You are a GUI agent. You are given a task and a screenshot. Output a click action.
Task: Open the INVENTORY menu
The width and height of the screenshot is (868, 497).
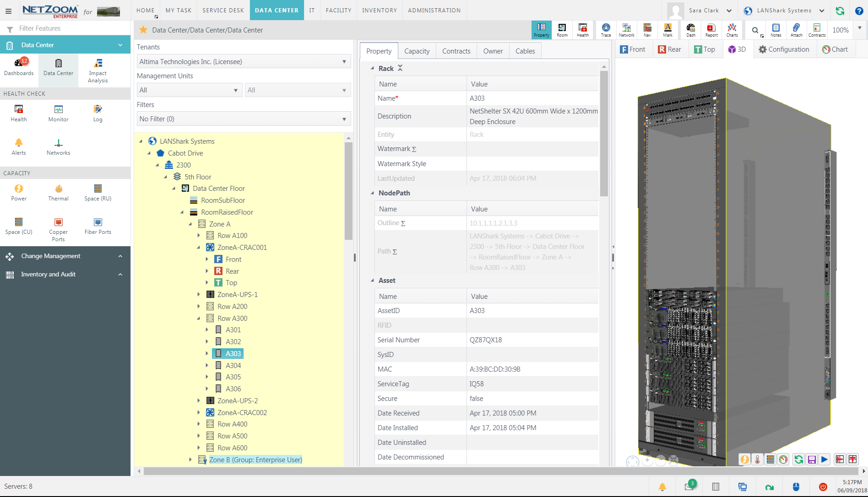tap(380, 10)
